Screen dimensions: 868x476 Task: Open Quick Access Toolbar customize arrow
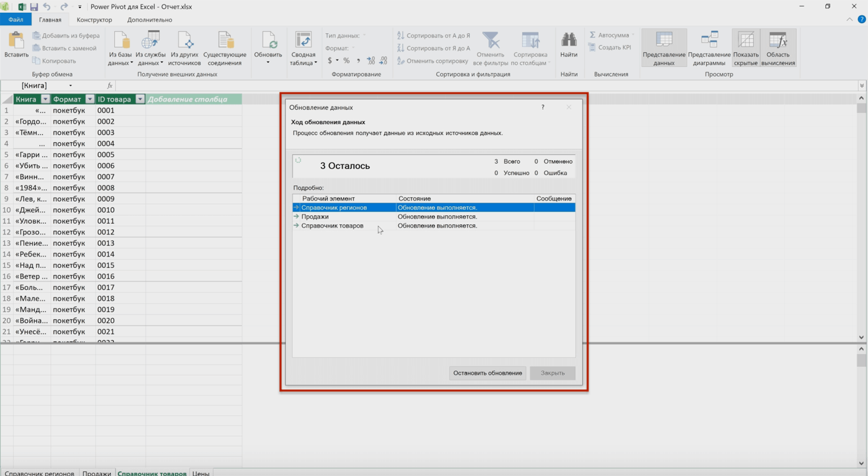[79, 7]
